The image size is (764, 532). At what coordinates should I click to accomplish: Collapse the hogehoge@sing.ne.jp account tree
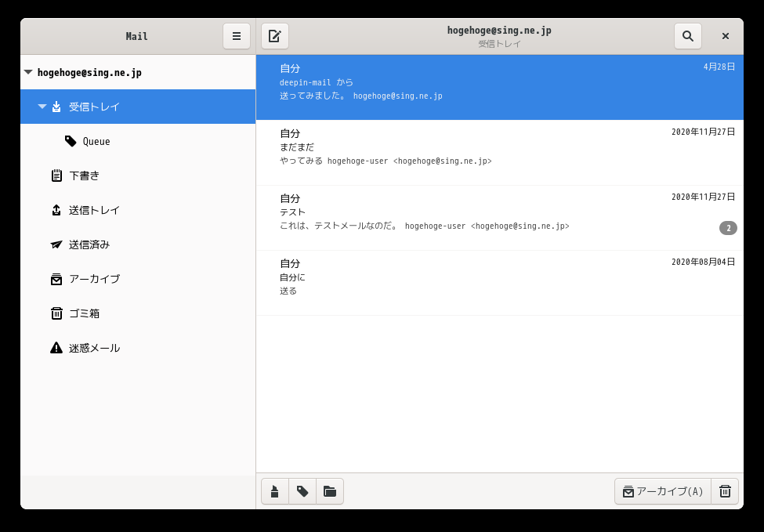click(x=28, y=72)
